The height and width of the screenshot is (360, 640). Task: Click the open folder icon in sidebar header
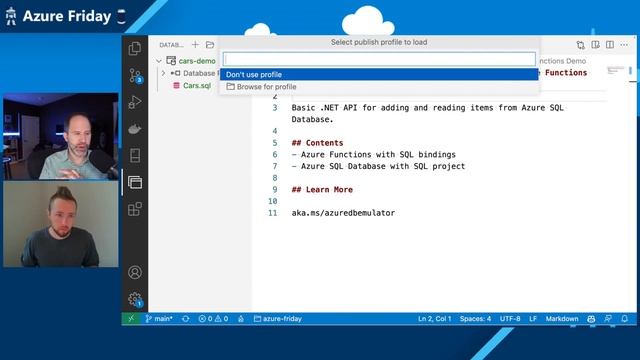coord(210,44)
